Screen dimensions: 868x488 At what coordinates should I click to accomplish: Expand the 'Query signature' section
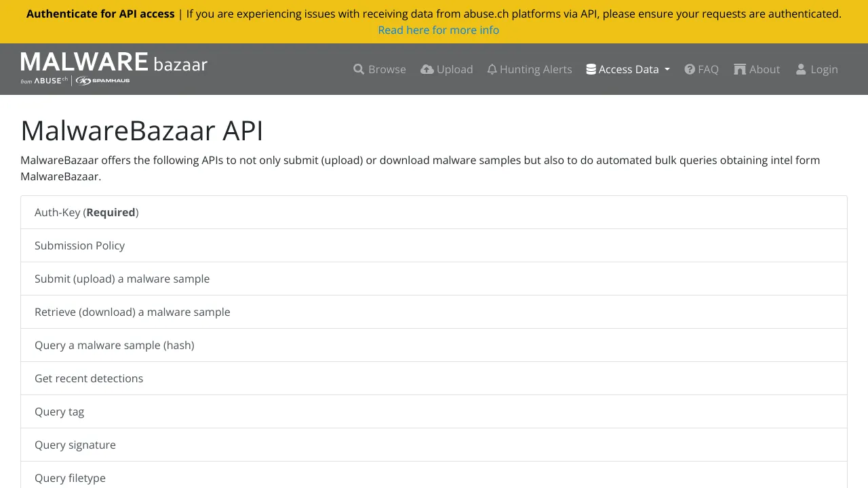(434, 445)
